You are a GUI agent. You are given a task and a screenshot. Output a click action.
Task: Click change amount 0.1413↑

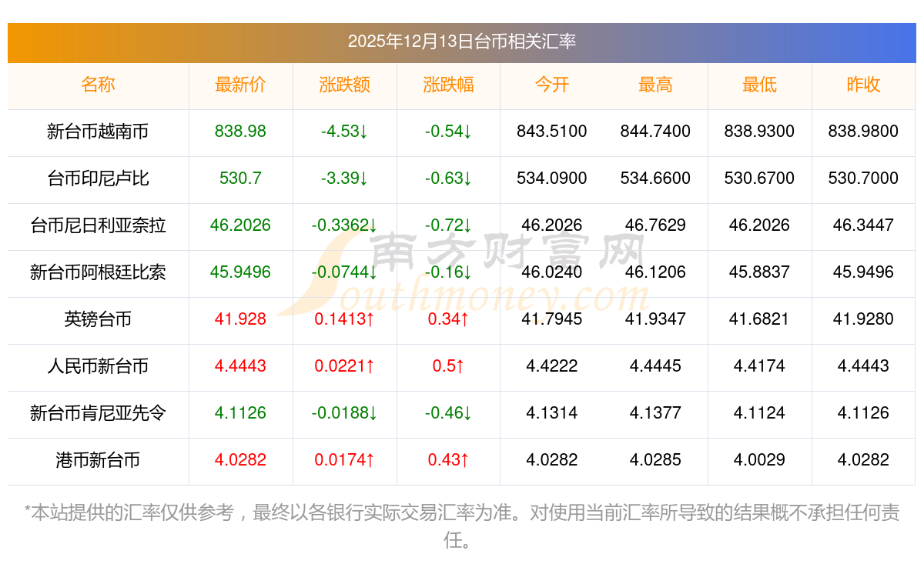345,319
